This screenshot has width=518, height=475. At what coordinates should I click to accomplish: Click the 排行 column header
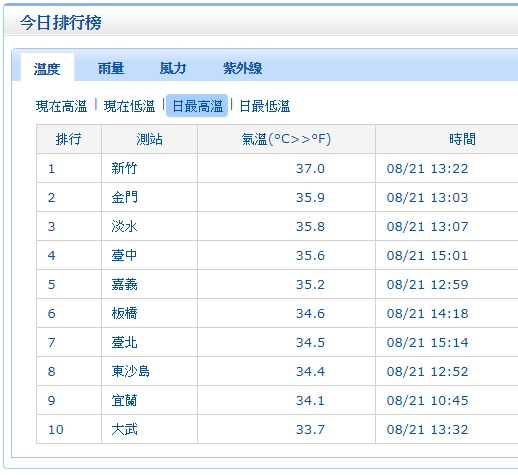coord(69,139)
